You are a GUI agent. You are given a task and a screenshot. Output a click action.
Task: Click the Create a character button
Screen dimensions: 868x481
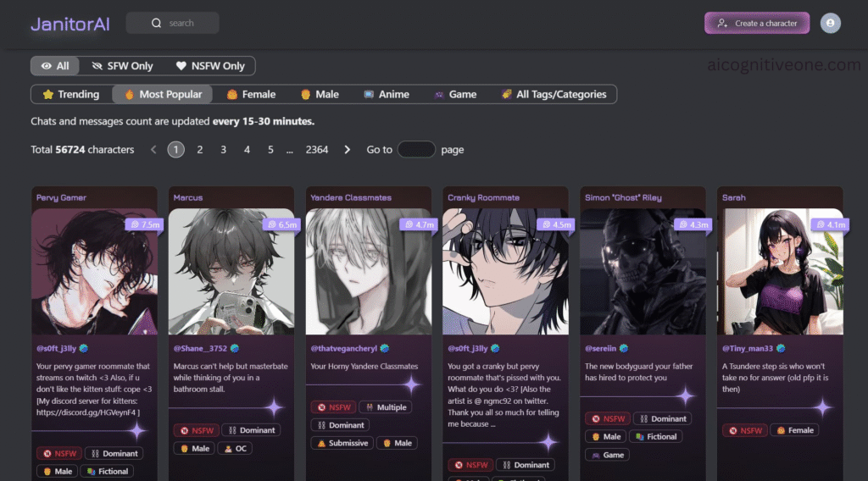tap(757, 23)
